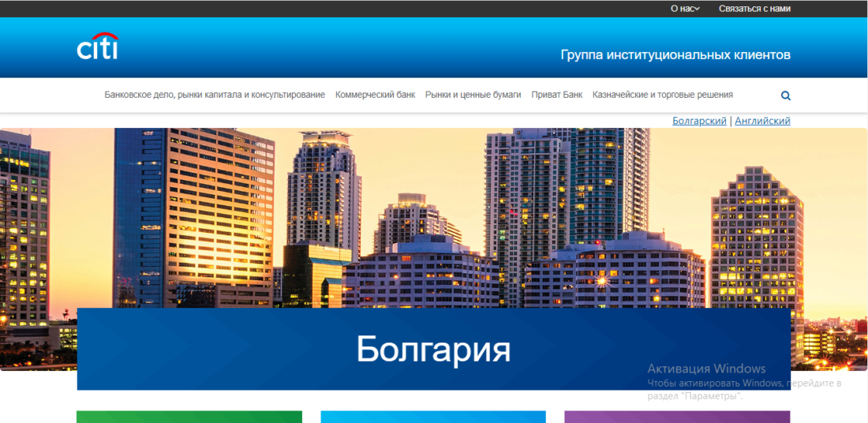Open the purple tile on the right
The image size is (868, 423).
(x=677, y=417)
